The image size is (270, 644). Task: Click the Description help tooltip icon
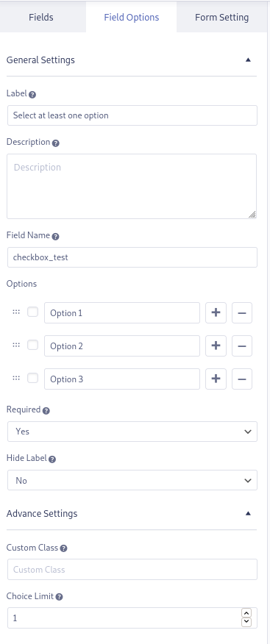pyautogui.click(x=56, y=143)
